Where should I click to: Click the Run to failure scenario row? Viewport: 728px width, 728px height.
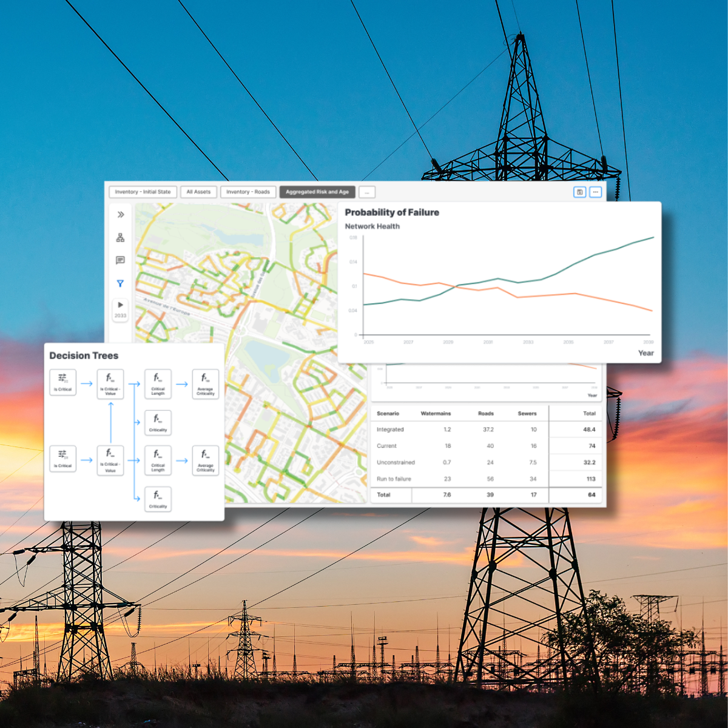tap(394, 479)
